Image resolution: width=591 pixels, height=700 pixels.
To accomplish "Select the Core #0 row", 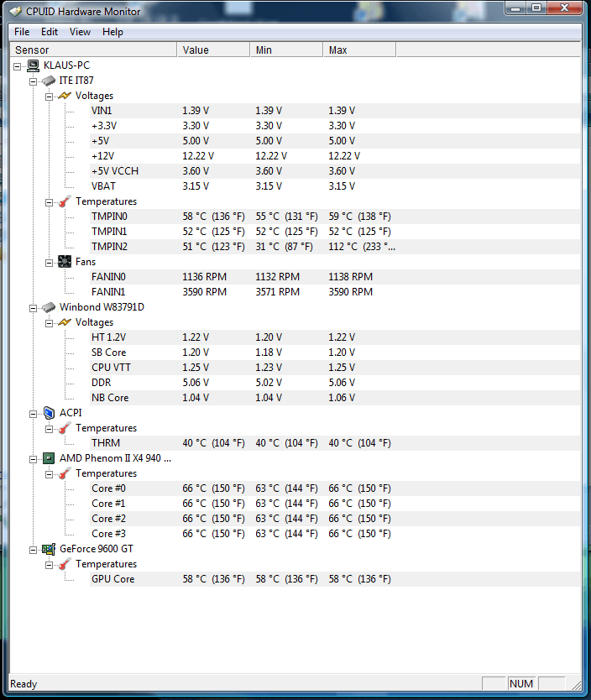I will tap(335, 488).
